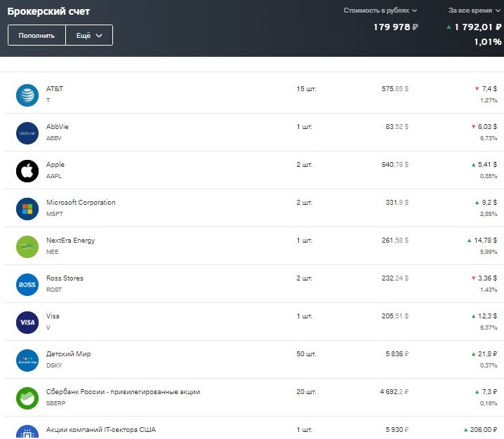Click the 83,52 $ AbbVie value
The width and height of the screenshot is (504, 439).
coord(397,127)
